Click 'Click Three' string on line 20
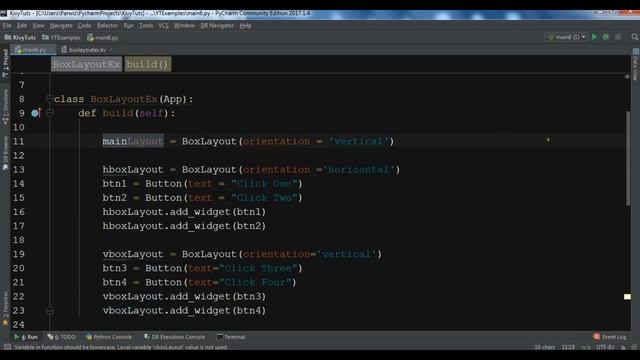Image resolution: width=640 pixels, height=360 pixels. click(258, 268)
